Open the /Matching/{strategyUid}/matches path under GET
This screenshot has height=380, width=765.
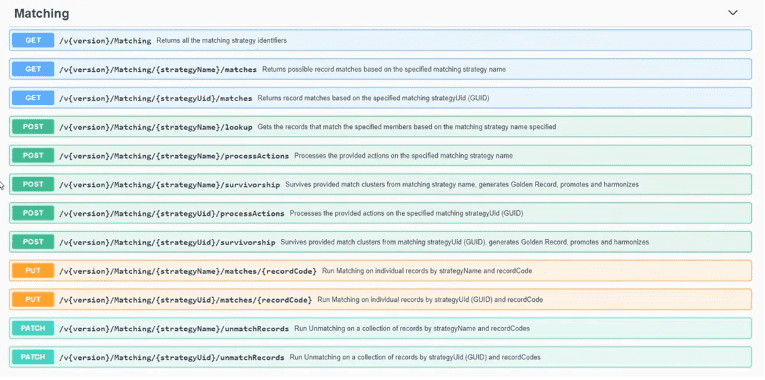point(155,99)
